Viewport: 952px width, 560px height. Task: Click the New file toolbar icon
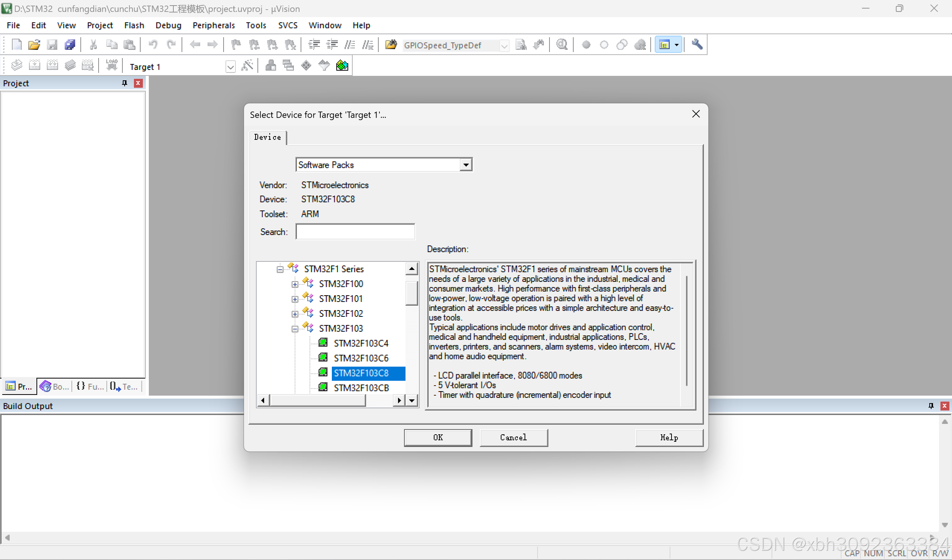coord(17,45)
